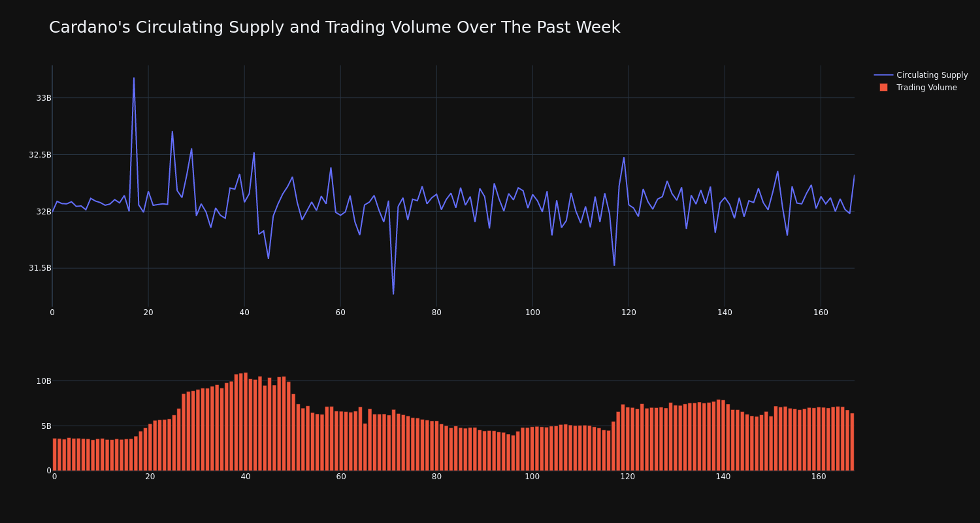Click the 0 y-axis label on volume chart
Viewport: 980px width, 523px height.
pos(48,470)
